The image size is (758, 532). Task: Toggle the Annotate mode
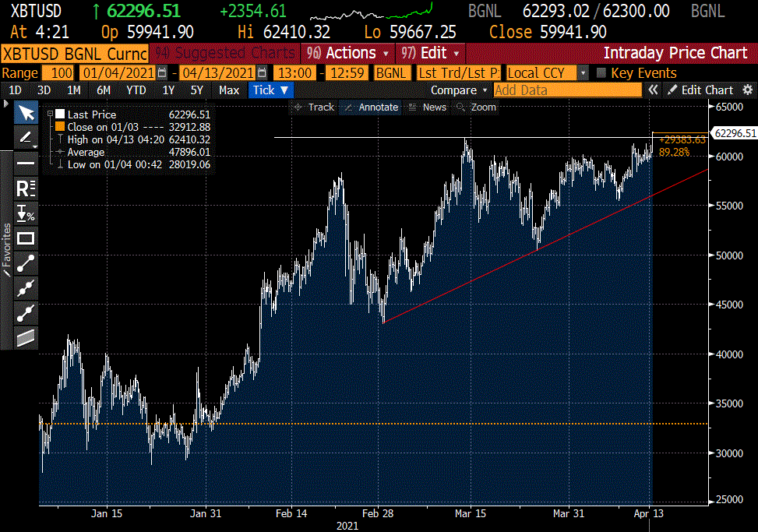click(372, 107)
